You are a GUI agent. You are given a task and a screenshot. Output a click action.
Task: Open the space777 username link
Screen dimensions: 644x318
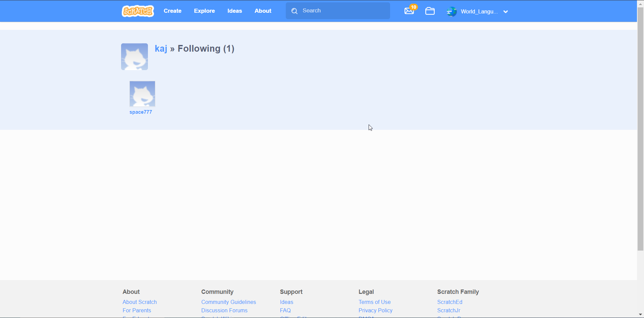pyautogui.click(x=141, y=112)
